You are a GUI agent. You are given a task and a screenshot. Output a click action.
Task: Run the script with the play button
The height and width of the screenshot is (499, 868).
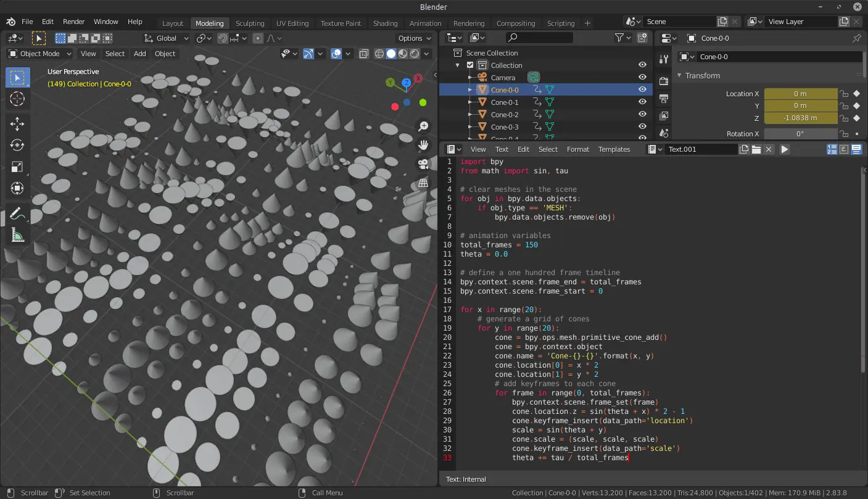pyautogui.click(x=784, y=149)
